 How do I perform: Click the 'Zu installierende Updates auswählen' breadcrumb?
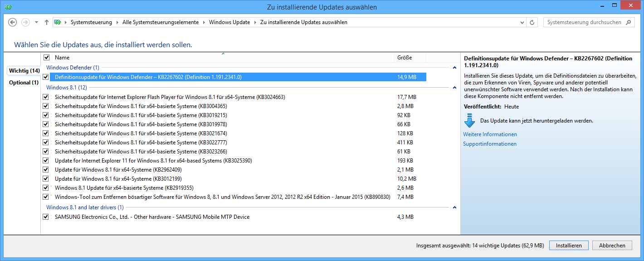(x=304, y=22)
